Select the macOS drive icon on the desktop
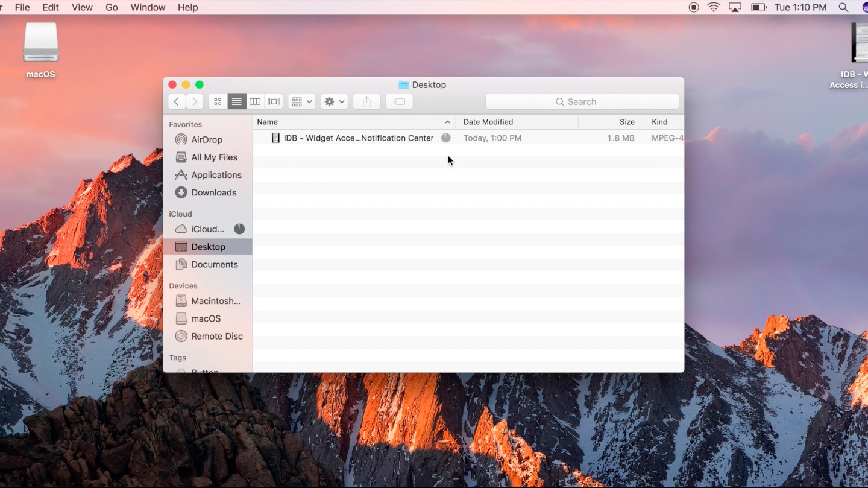The width and height of the screenshot is (868, 488). 41,42
